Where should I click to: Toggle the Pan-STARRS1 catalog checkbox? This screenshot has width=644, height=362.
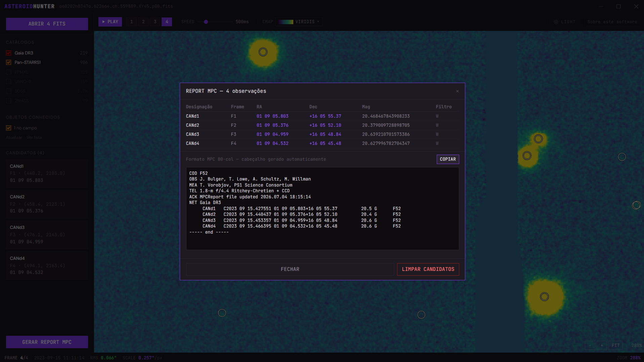point(9,63)
